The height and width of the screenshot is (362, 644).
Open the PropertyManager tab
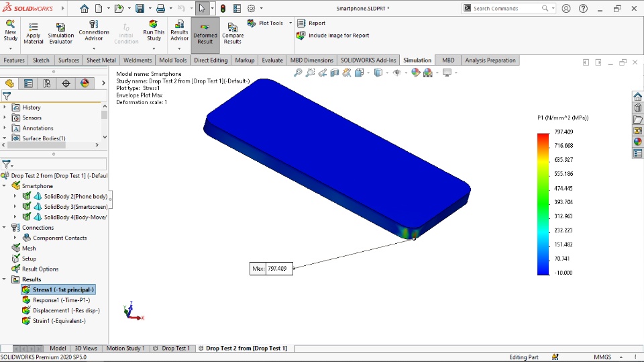tap(28, 83)
